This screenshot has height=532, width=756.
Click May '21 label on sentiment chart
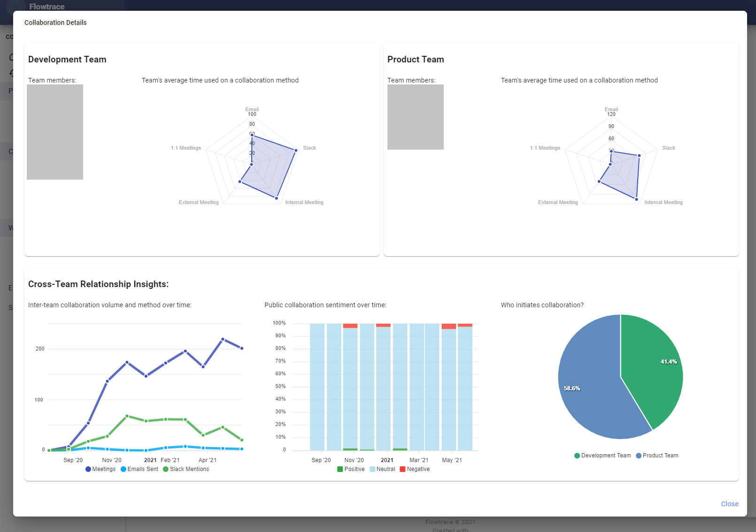[x=452, y=460]
